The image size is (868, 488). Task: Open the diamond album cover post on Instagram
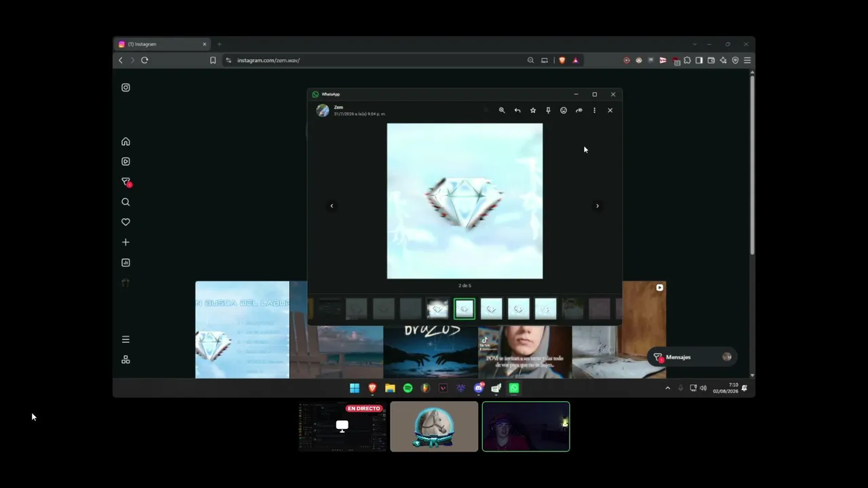coord(242,329)
